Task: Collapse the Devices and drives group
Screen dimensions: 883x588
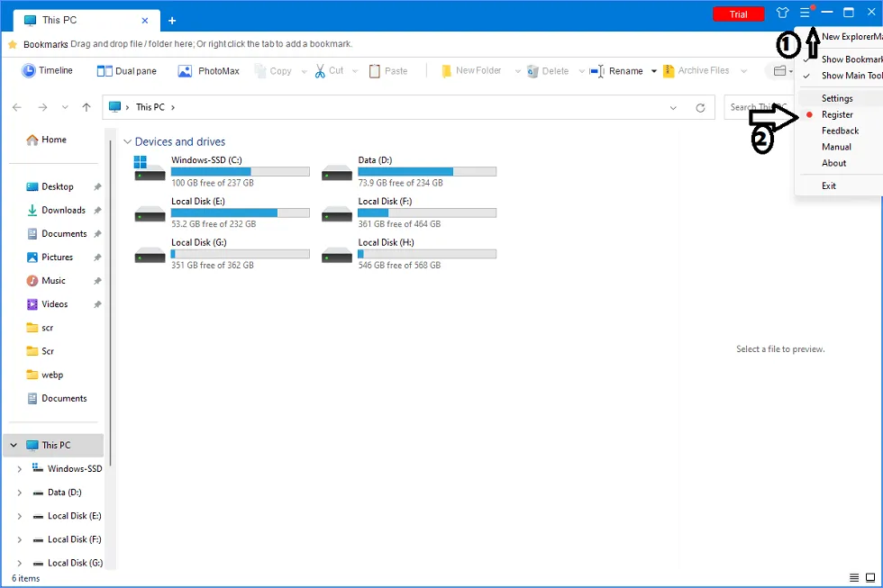Action: 128,142
